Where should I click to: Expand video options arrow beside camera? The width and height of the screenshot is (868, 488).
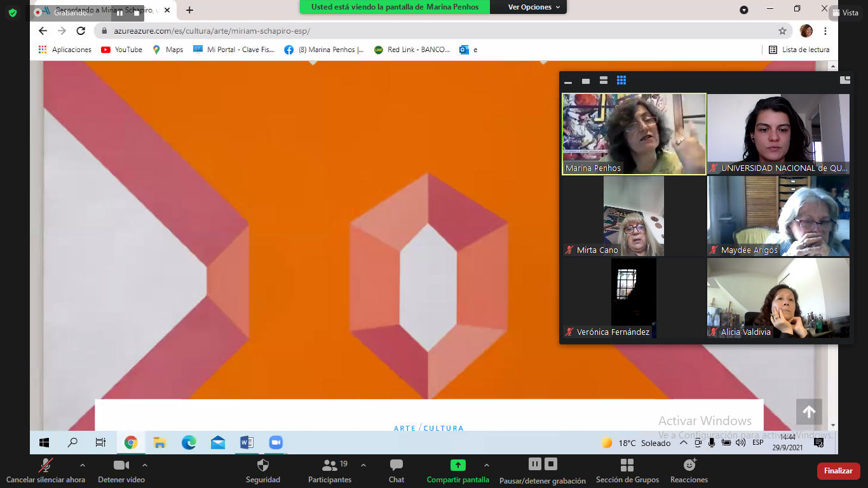pos(145,465)
